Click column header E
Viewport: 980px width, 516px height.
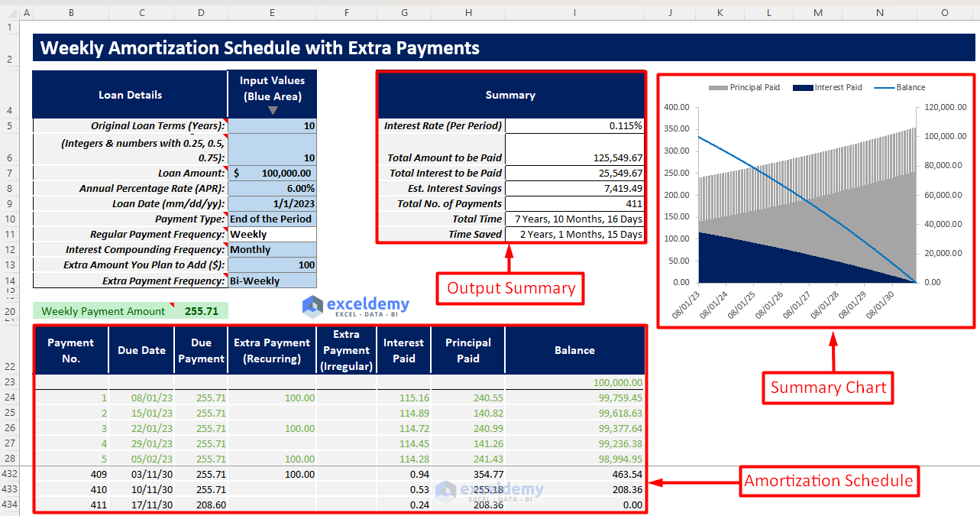272,12
